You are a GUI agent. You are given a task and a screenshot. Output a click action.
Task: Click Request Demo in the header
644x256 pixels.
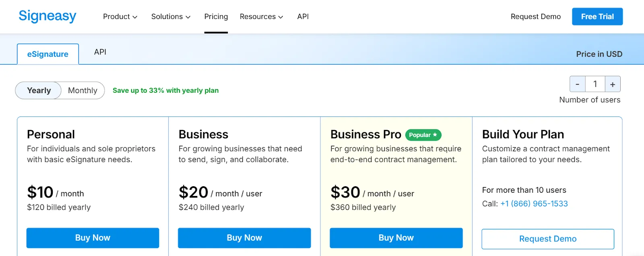pyautogui.click(x=536, y=17)
